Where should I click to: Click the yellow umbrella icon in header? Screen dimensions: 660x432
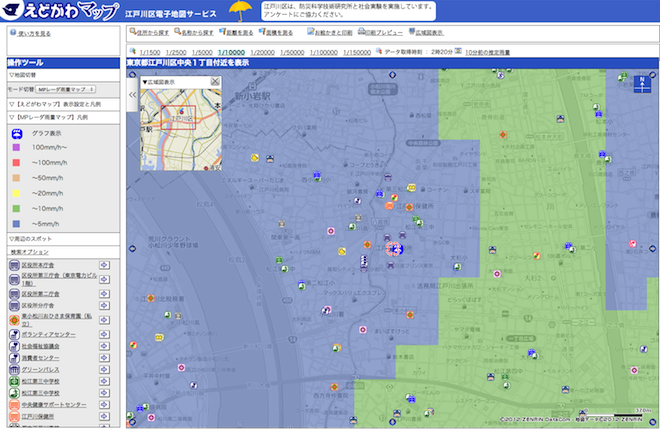click(x=240, y=11)
